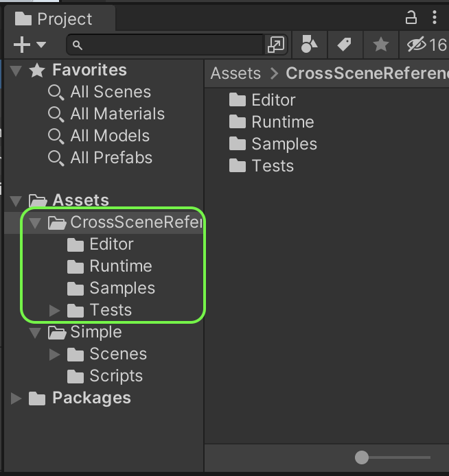
Task: Click the icon size slider handle
Action: 362,457
